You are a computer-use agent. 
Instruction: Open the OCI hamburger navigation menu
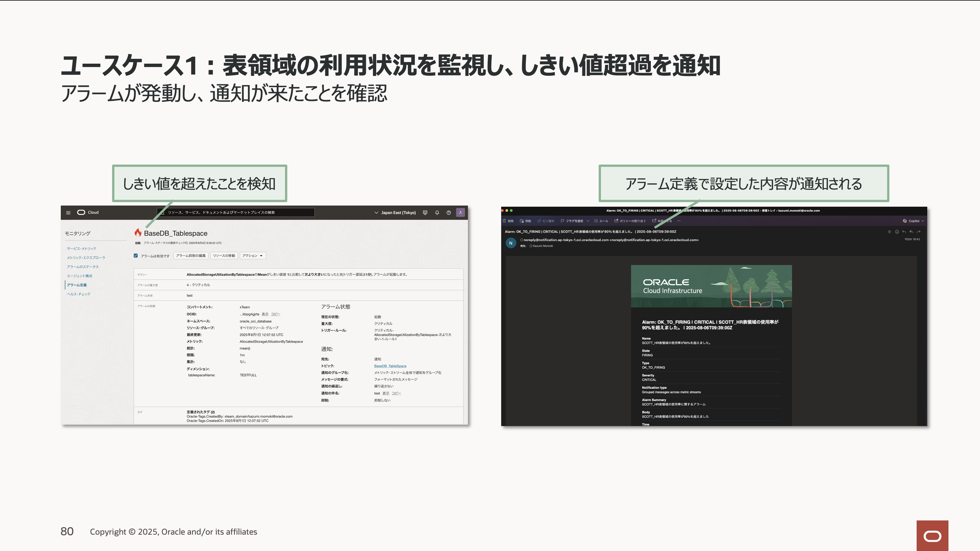pyautogui.click(x=68, y=212)
